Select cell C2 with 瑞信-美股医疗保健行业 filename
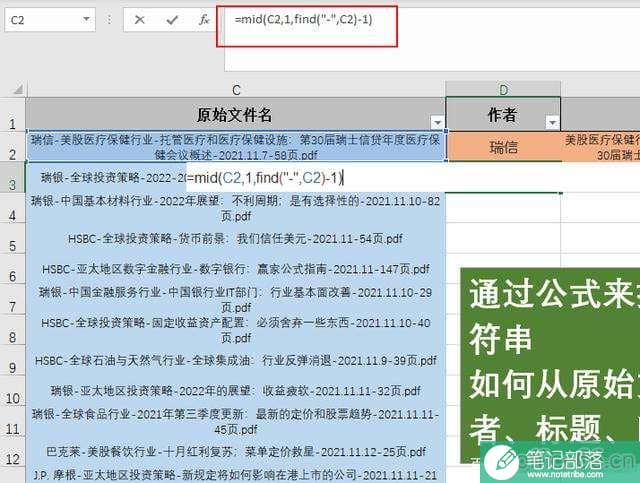The image size is (640, 483). (236, 147)
